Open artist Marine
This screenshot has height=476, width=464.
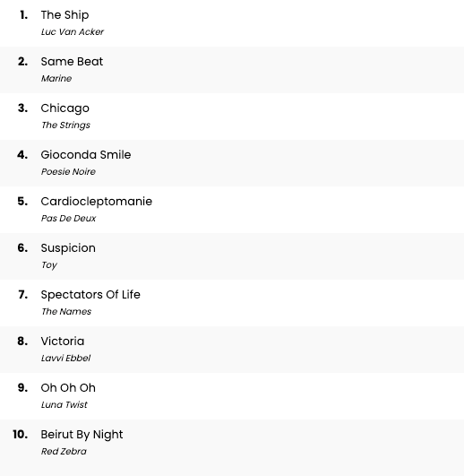(x=56, y=78)
